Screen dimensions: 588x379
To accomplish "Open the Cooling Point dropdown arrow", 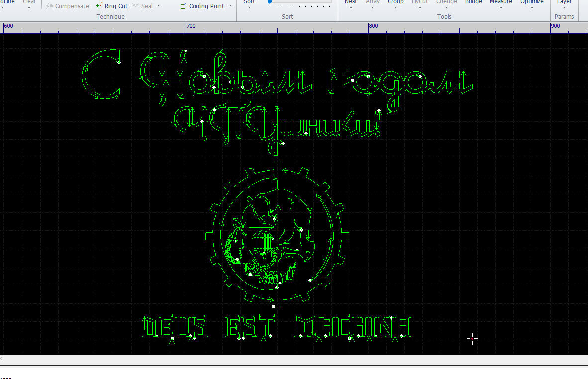I will tap(230, 6).
